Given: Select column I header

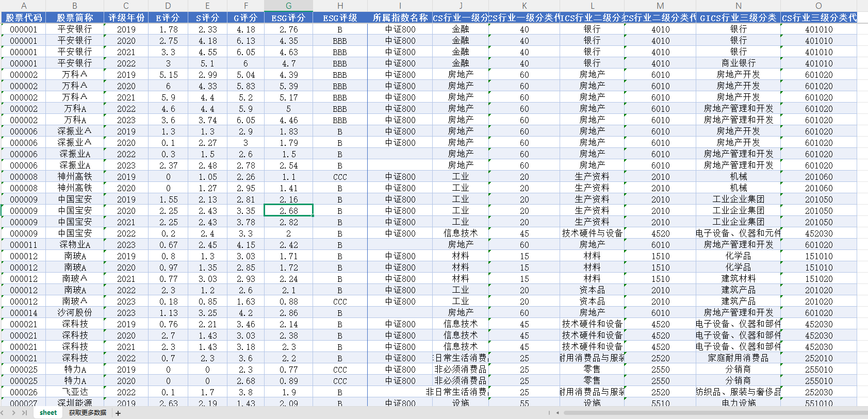Looking at the screenshot, I should click(x=400, y=6).
